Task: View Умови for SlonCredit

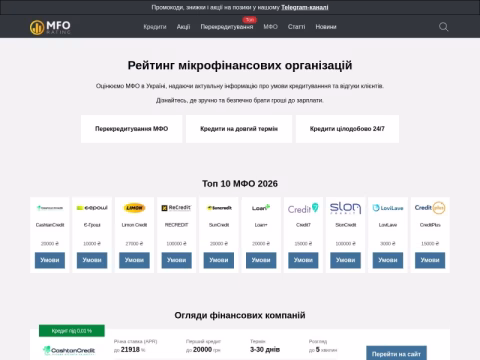Action: click(x=346, y=260)
